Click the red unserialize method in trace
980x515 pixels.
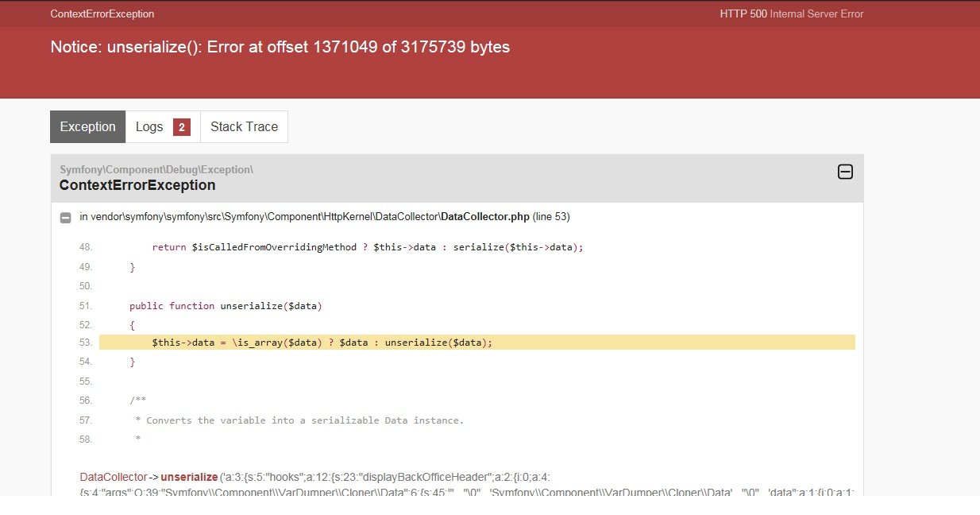coord(189,477)
